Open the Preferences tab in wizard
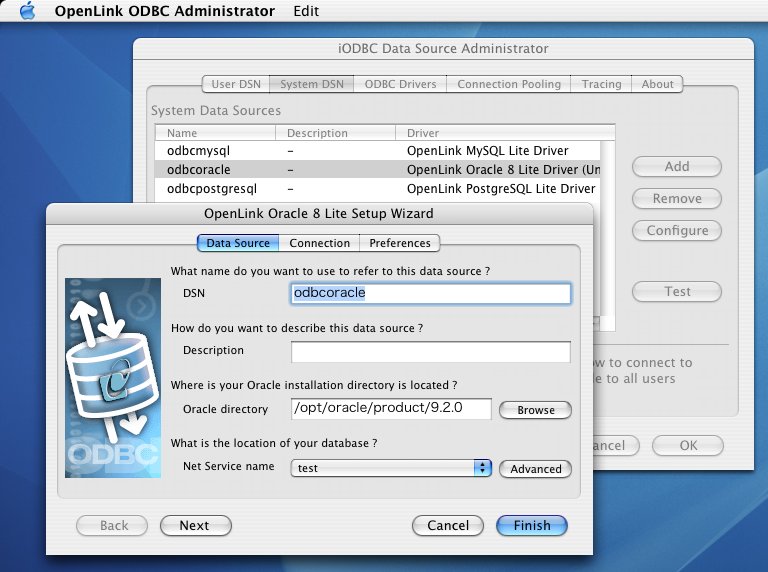 400,243
